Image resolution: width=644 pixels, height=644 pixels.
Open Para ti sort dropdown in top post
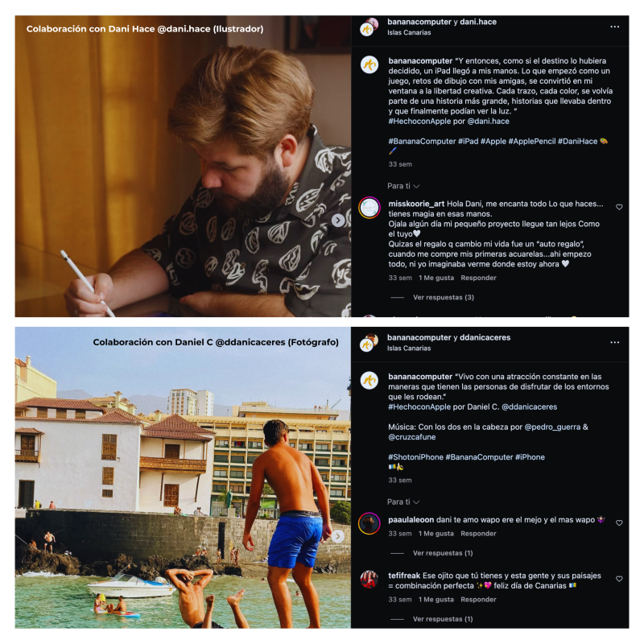(x=403, y=186)
